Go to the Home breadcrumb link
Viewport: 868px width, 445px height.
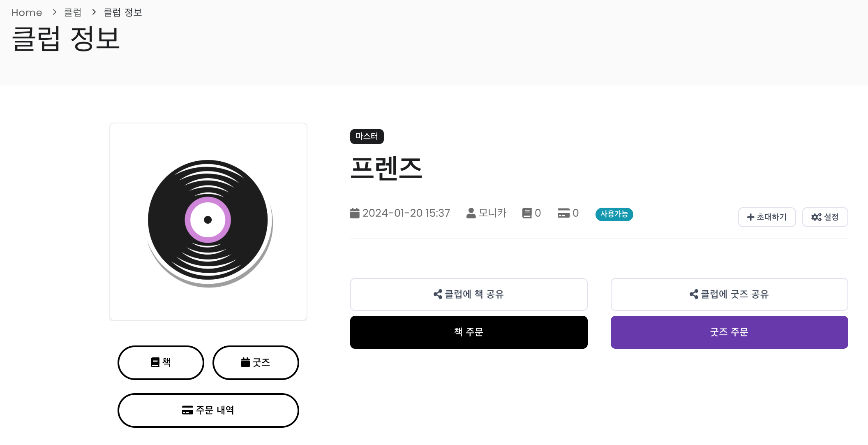coord(27,13)
